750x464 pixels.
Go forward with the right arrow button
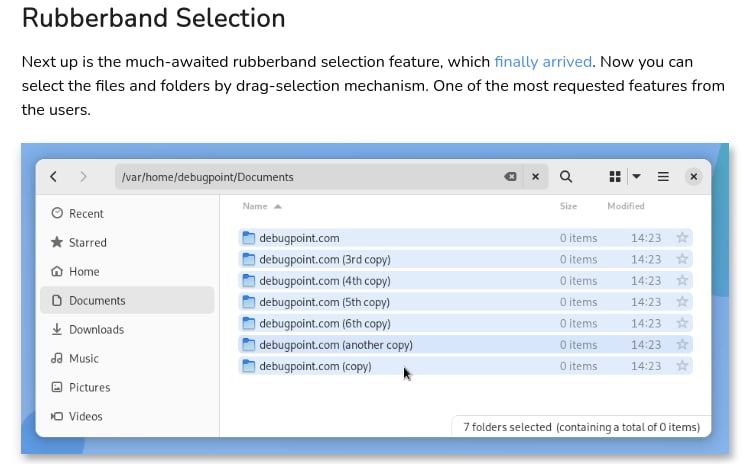[83, 177]
